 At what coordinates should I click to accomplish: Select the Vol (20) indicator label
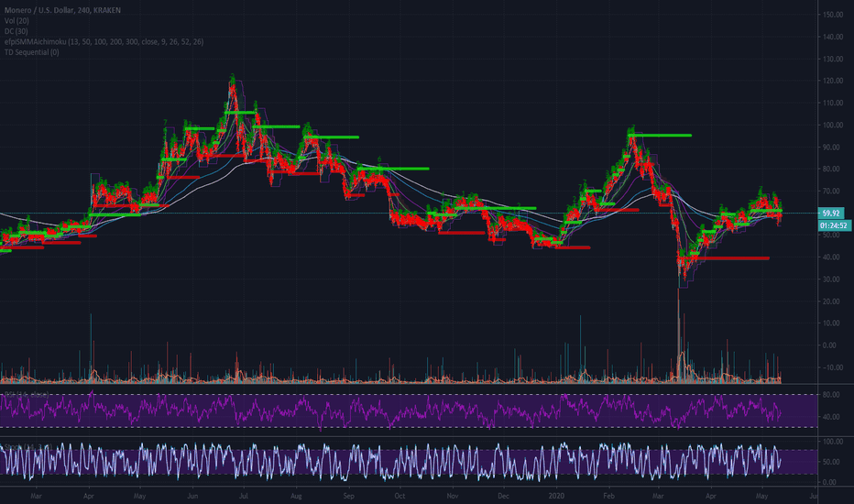(16, 21)
